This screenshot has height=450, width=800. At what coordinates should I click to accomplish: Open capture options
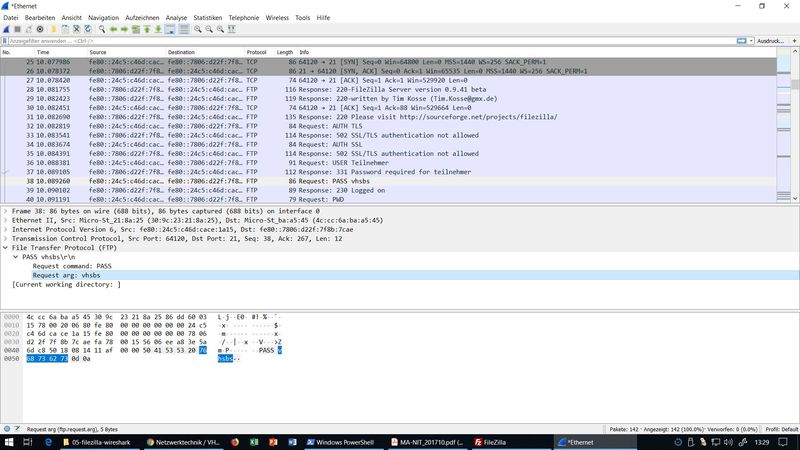pos(40,29)
